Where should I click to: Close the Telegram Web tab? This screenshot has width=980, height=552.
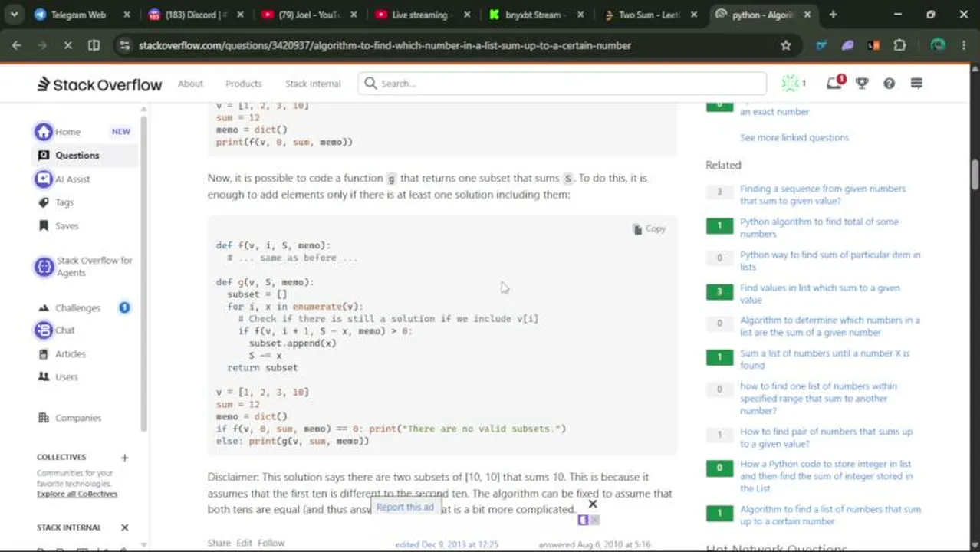127,15
